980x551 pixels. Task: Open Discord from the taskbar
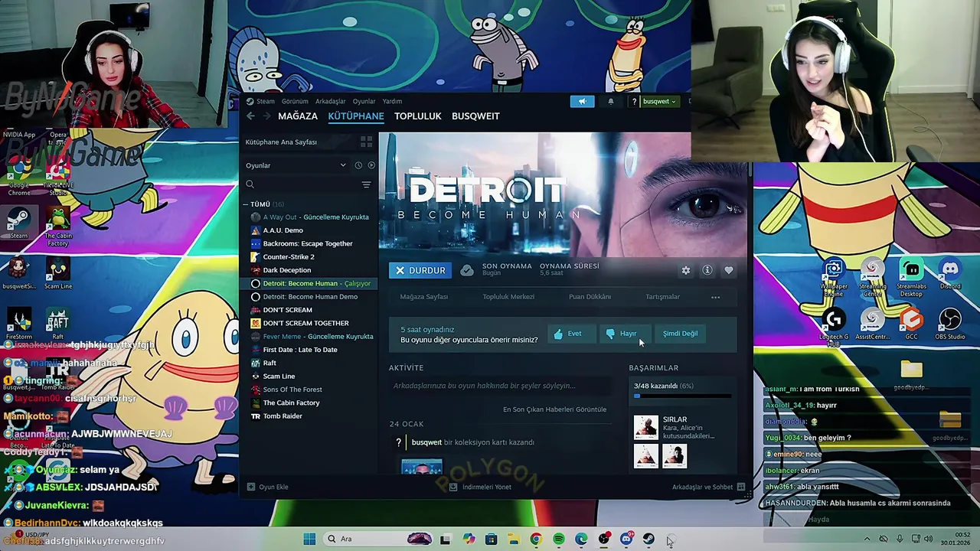[626, 539]
